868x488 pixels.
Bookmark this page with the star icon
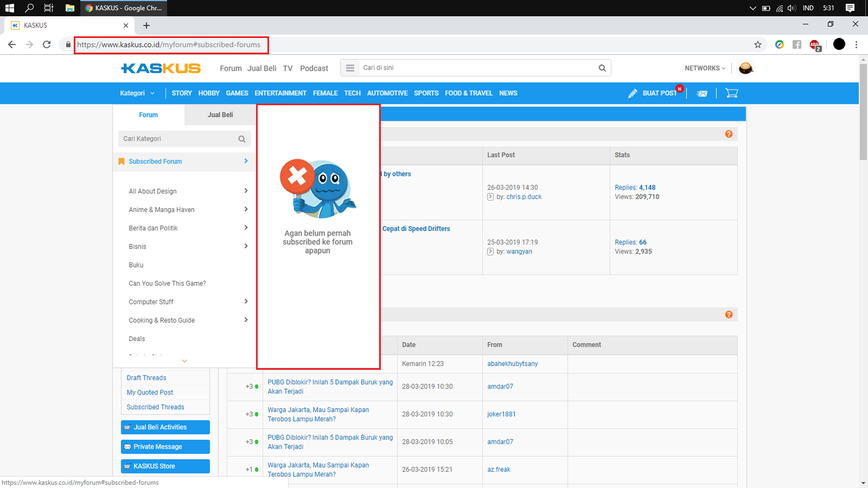click(757, 45)
